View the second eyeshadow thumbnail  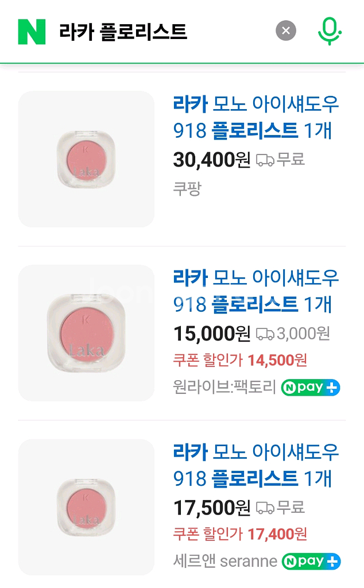(86, 333)
